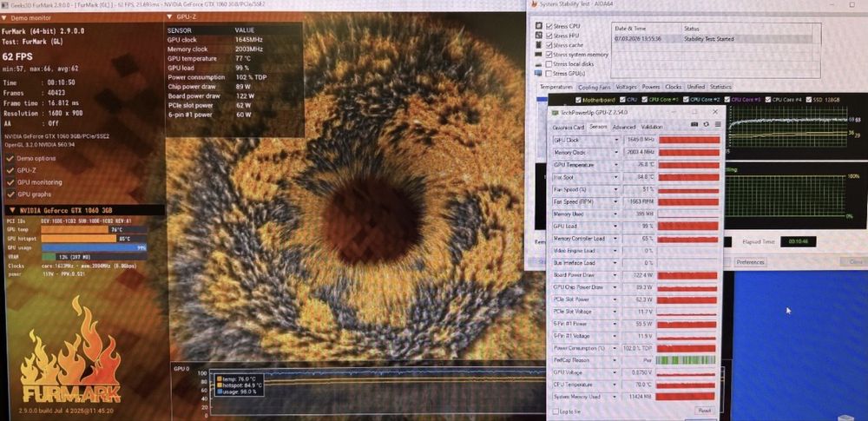
Task: Collapse NVIDIA GeForce GTX 1060 3GB section
Action: pos(11,210)
